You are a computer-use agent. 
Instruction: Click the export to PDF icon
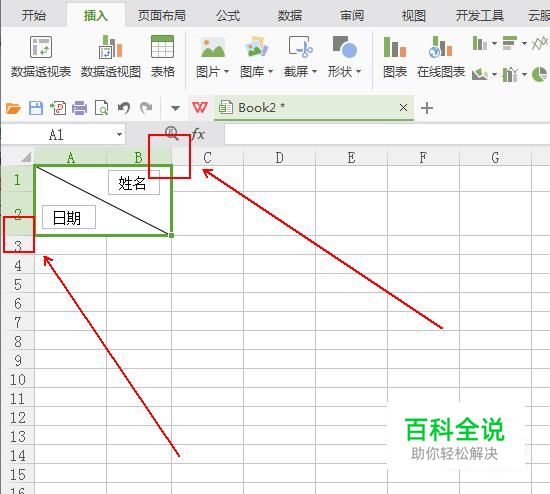coord(58,108)
